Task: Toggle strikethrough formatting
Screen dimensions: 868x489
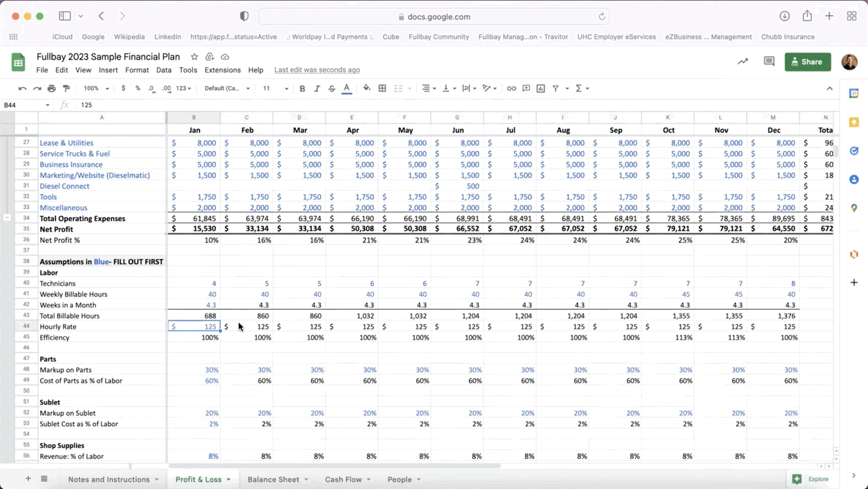Action: (332, 89)
